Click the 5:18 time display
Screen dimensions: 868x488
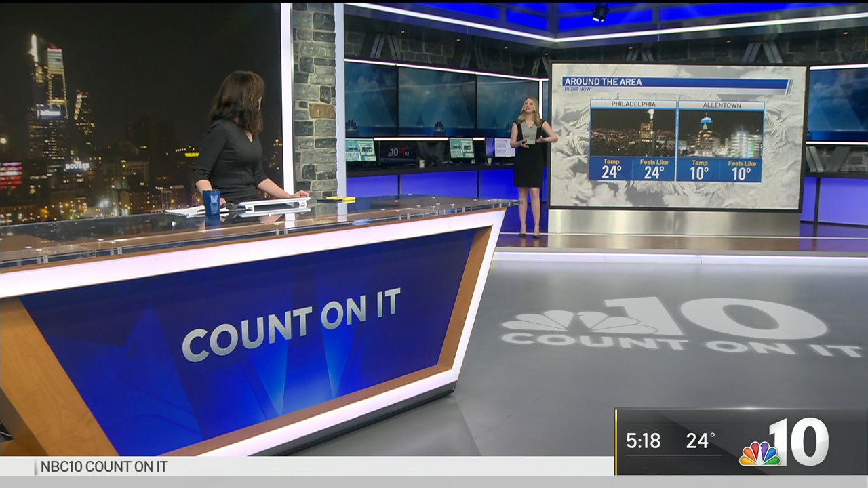click(643, 441)
